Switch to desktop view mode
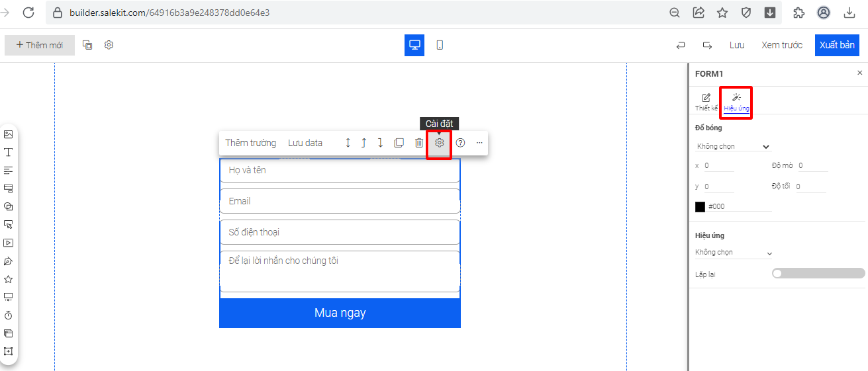The image size is (868, 371). 414,45
